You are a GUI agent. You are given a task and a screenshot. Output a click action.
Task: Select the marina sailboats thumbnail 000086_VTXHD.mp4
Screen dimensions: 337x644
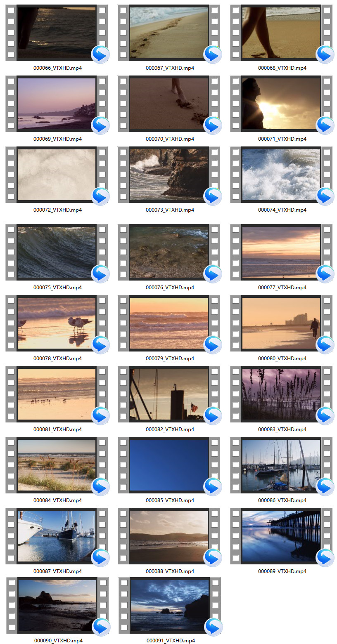(x=281, y=465)
